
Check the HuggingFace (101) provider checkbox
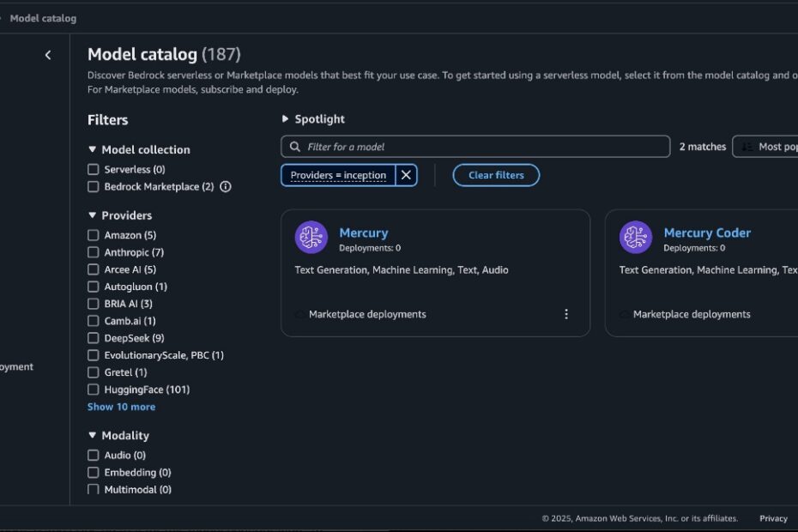pyautogui.click(x=94, y=390)
